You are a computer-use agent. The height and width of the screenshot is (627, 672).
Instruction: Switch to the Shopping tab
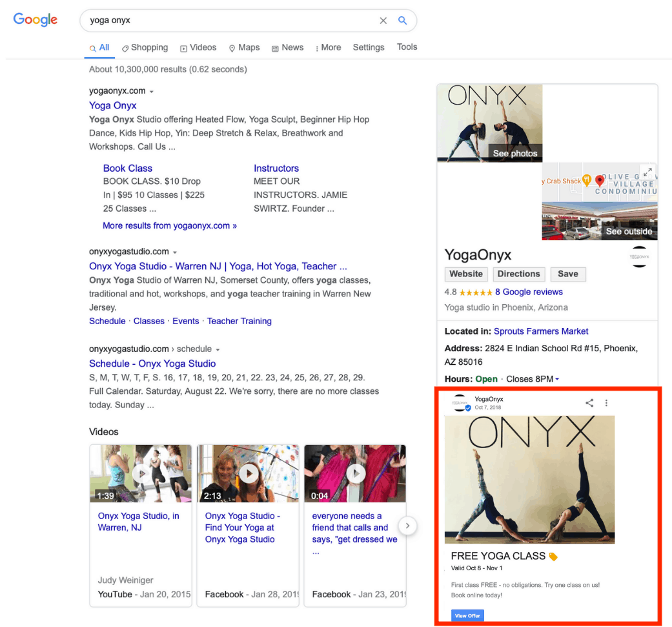145,48
